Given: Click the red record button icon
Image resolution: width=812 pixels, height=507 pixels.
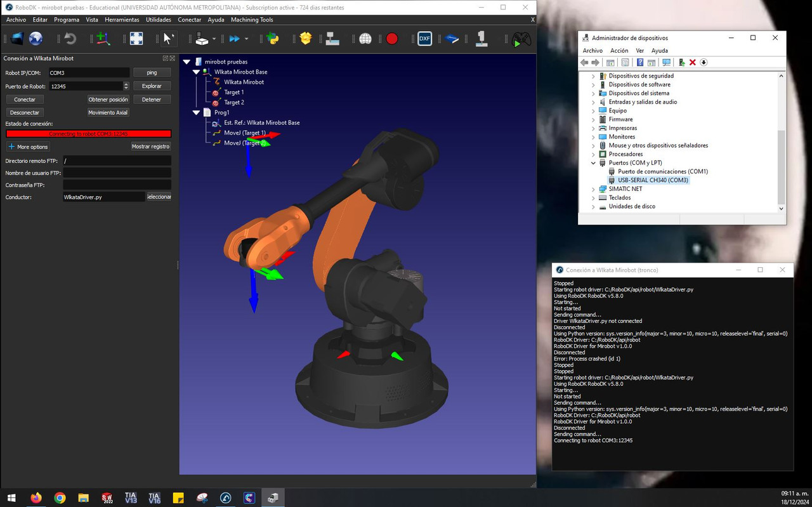Looking at the screenshot, I should click(x=392, y=39).
